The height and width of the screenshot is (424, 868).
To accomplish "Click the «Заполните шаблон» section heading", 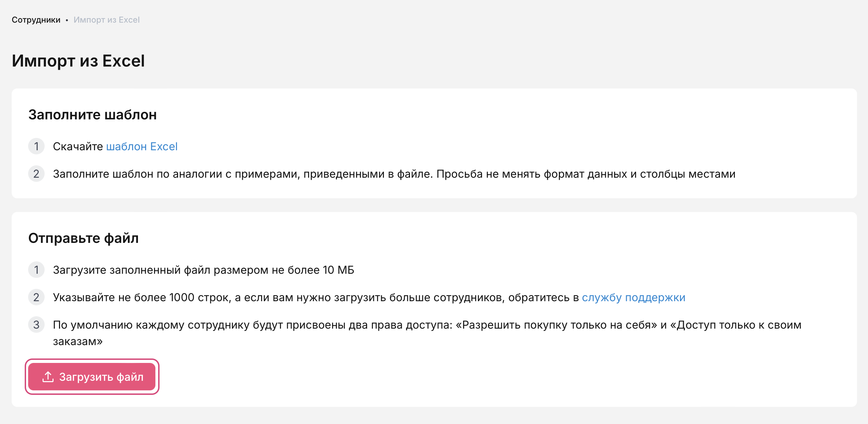I will 92,115.
